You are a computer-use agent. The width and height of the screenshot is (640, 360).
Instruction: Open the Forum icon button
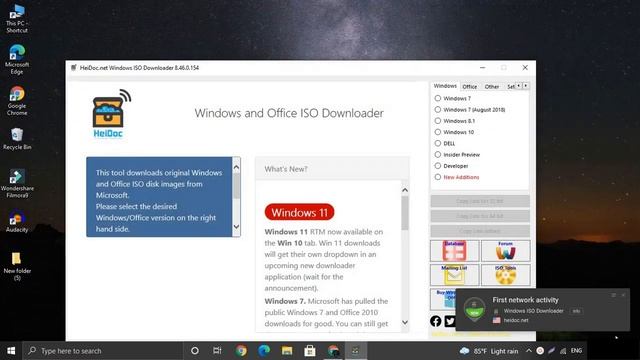tap(505, 251)
